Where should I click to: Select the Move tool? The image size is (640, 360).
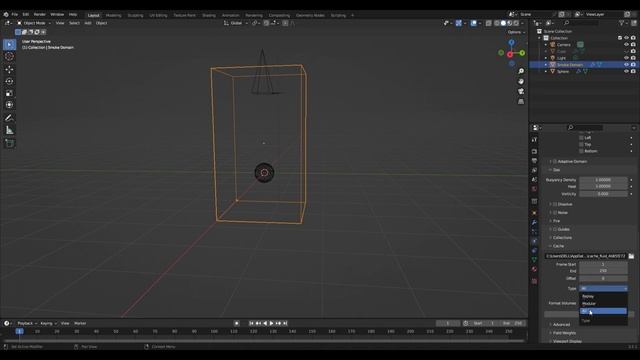(9, 69)
